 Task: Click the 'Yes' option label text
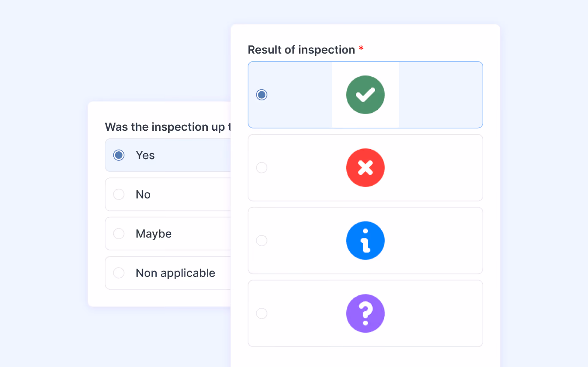[x=145, y=155]
